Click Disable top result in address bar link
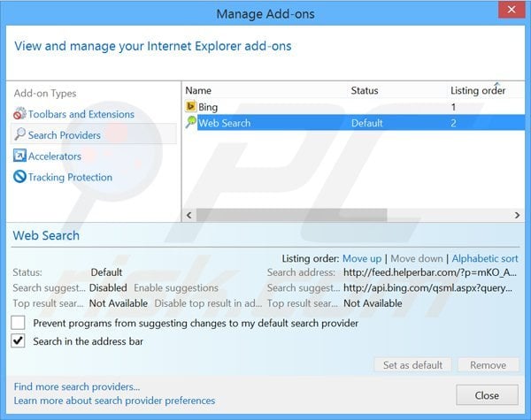The height and width of the screenshot is (420, 531). pyautogui.click(x=208, y=303)
